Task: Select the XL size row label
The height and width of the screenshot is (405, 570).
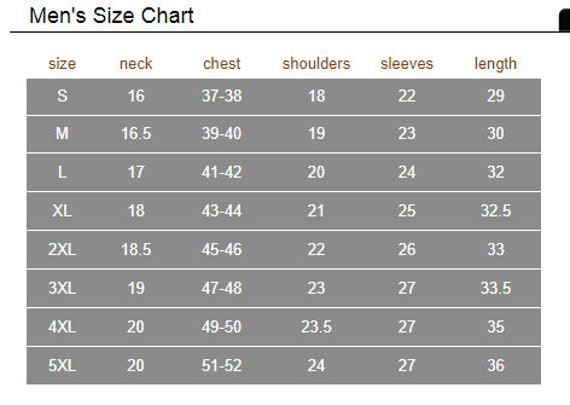Action: (62, 210)
